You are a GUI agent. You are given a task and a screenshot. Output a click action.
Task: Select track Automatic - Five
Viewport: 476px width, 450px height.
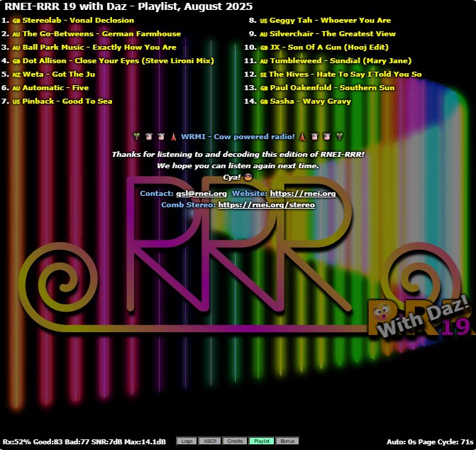click(x=55, y=88)
